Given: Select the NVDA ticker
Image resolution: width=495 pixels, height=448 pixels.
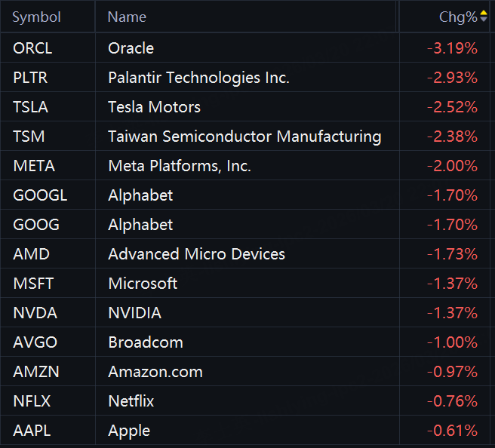Looking at the screenshot, I should pos(35,313).
